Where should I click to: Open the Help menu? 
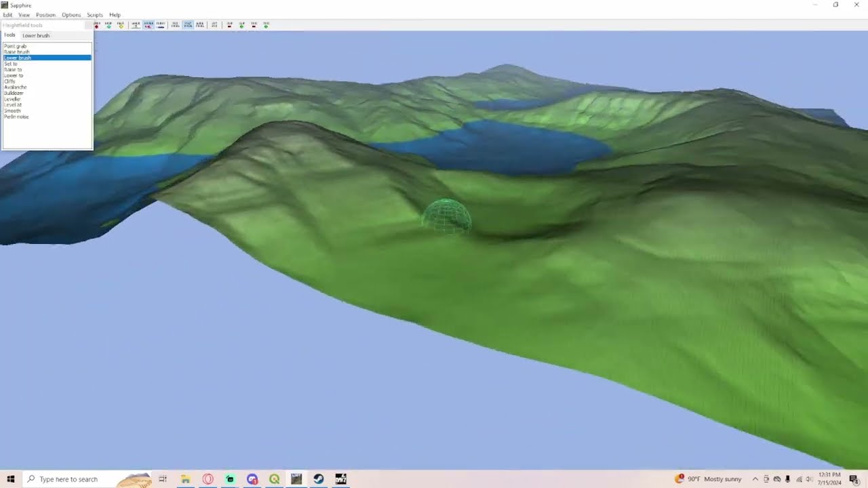tap(115, 15)
